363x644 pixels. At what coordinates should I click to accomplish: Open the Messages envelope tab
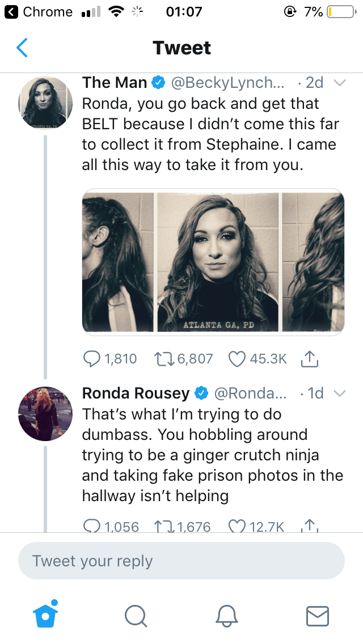click(317, 615)
